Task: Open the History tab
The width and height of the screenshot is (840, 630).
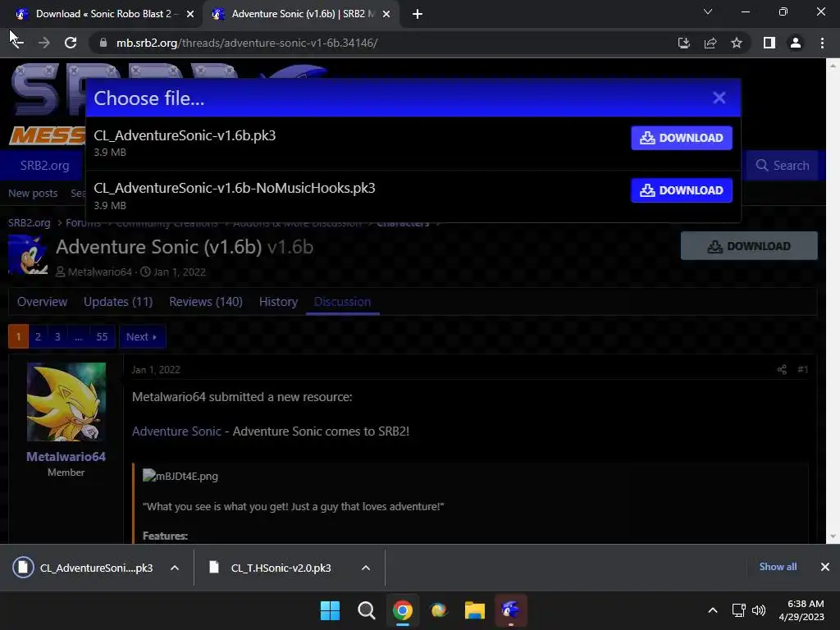Action: (278, 302)
